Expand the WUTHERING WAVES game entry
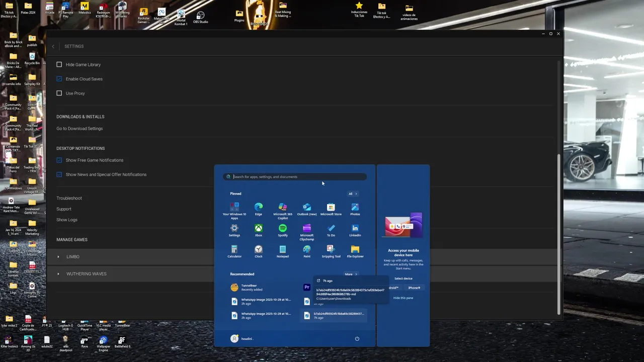 (58, 274)
